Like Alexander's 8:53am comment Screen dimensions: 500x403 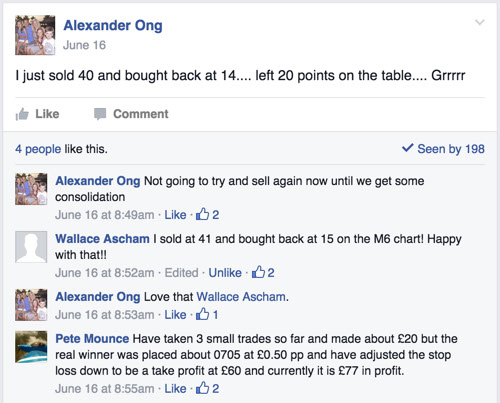(175, 315)
